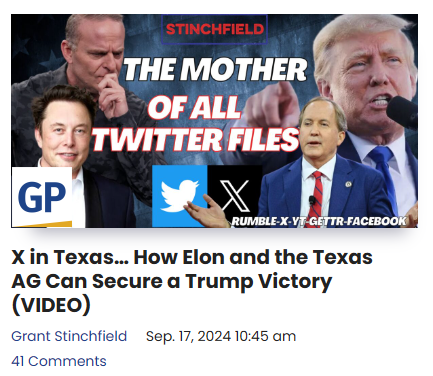Click the solid blue tie in thumbnail

point(385,175)
